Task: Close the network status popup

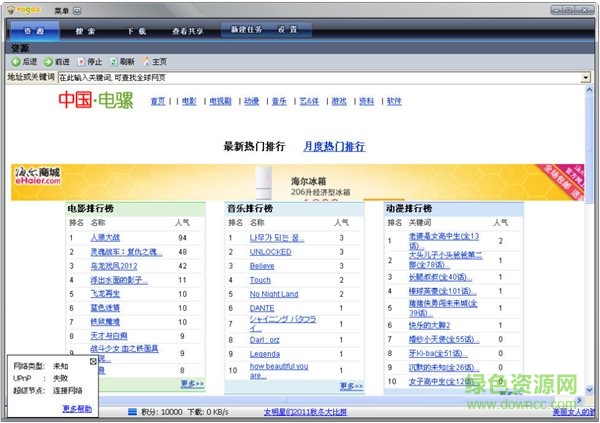Action: (94, 361)
